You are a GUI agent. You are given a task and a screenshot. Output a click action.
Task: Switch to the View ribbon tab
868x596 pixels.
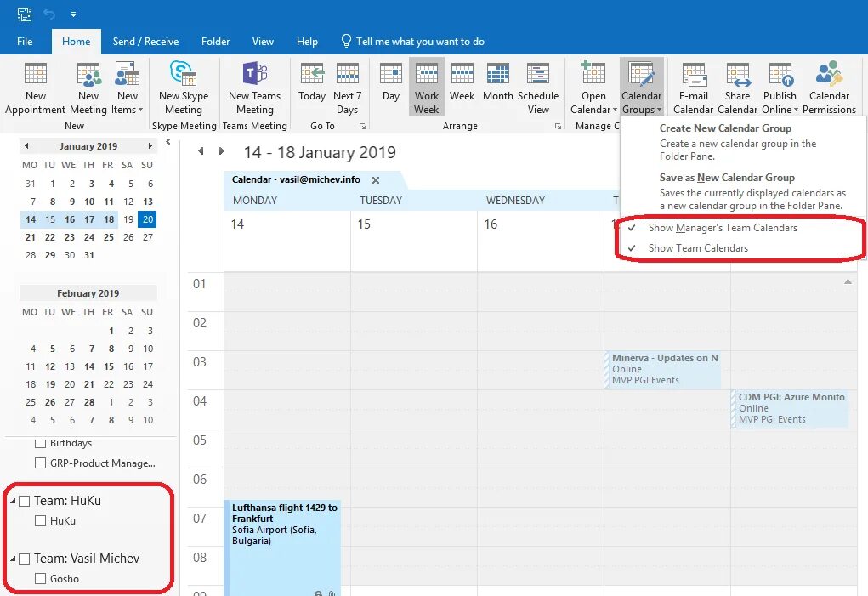tap(263, 40)
